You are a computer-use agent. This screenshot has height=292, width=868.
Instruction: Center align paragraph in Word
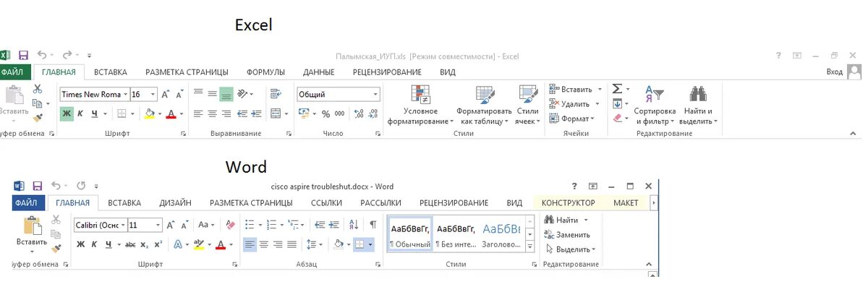click(x=264, y=244)
